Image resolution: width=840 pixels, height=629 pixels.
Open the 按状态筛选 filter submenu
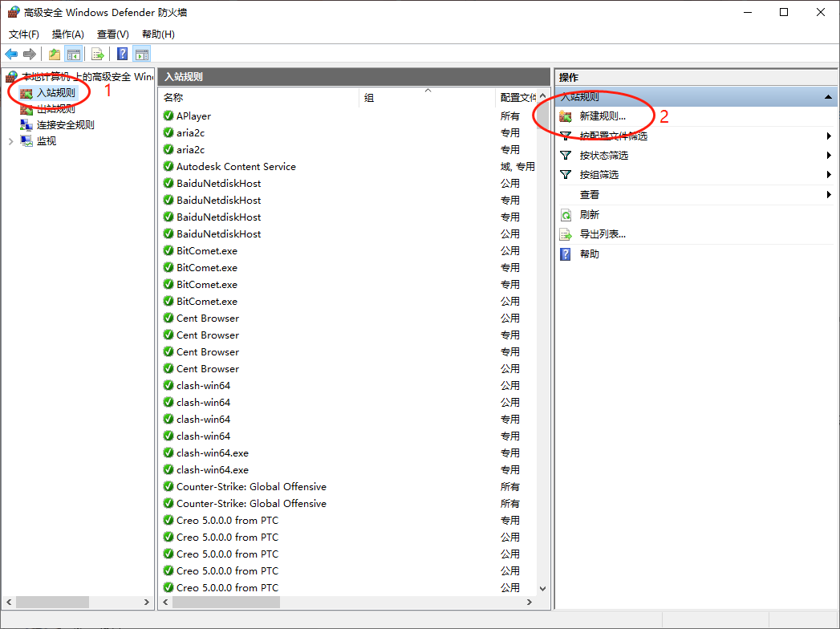click(x=603, y=156)
